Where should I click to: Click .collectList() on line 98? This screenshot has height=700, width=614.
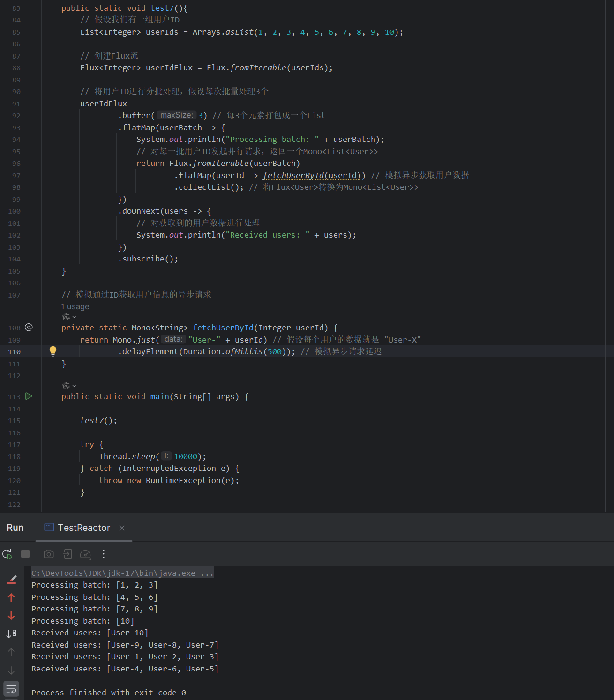tap(209, 187)
